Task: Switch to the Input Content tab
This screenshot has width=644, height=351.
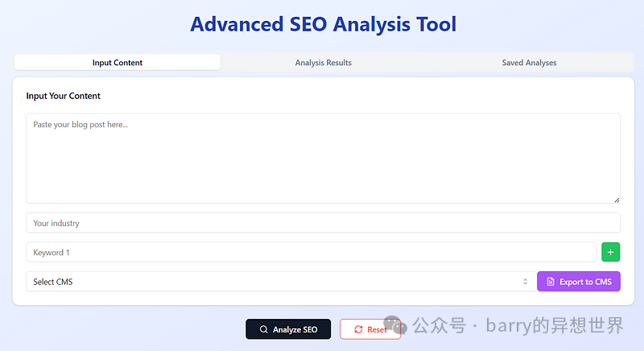Action: click(118, 63)
